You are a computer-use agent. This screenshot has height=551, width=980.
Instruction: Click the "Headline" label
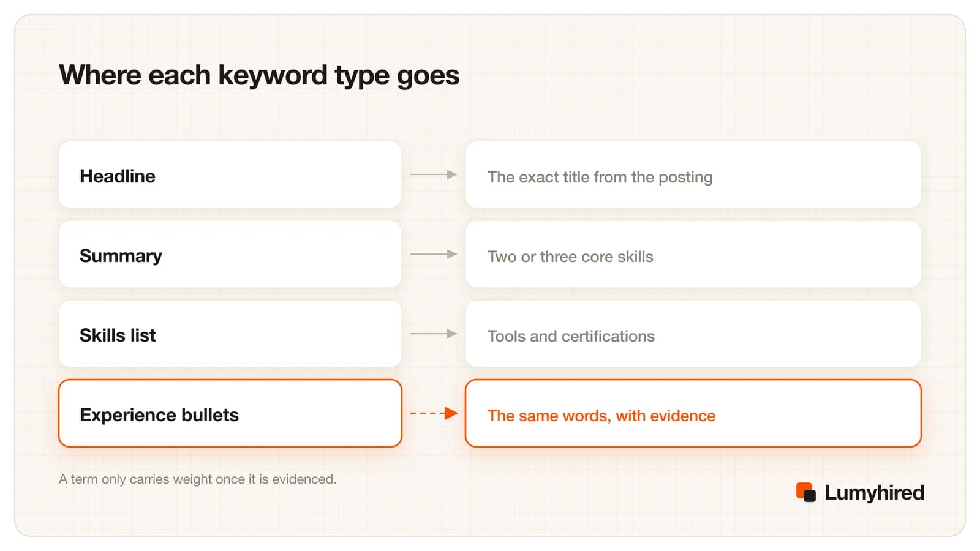click(118, 176)
